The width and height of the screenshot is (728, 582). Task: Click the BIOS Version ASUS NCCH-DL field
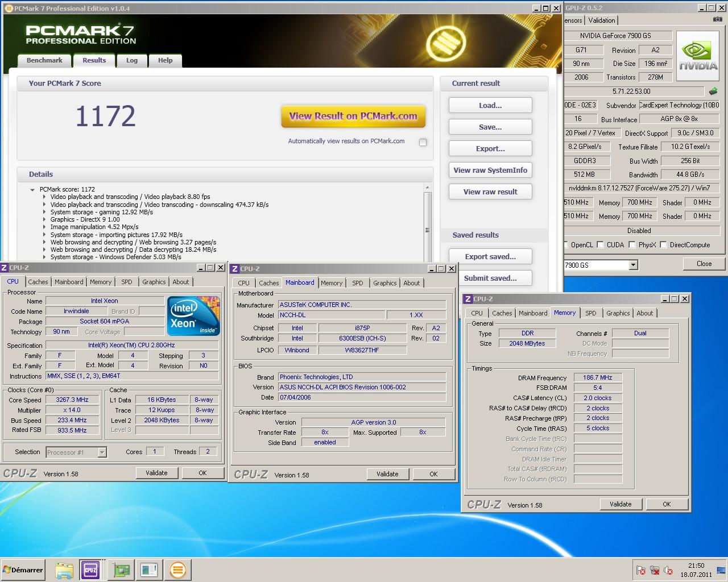click(362, 388)
